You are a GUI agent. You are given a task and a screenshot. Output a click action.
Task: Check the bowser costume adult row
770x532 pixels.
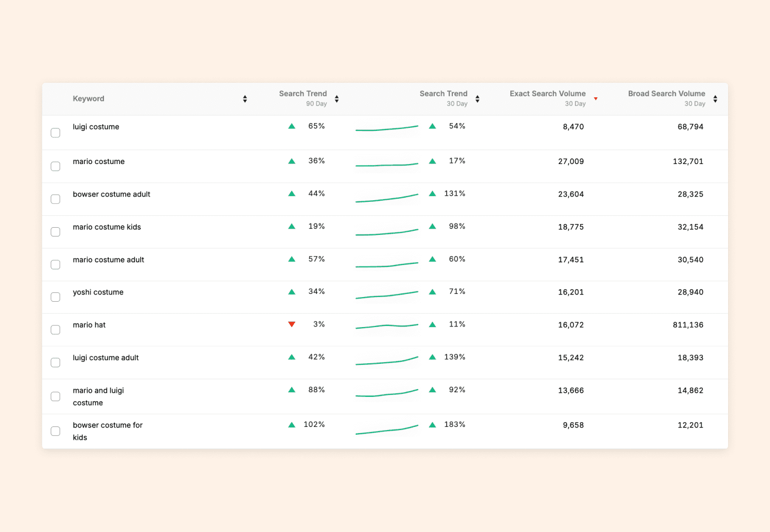(x=55, y=199)
